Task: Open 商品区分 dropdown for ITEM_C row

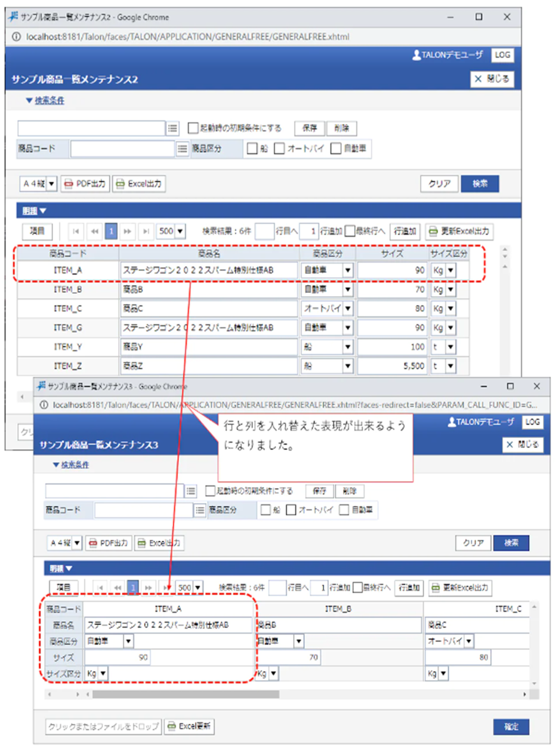Action: click(348, 309)
